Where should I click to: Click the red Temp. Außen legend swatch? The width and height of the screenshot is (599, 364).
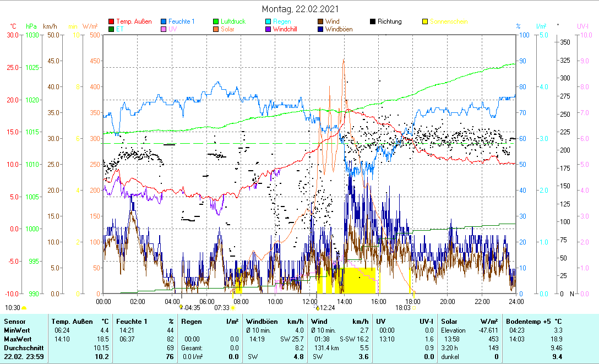(x=112, y=22)
